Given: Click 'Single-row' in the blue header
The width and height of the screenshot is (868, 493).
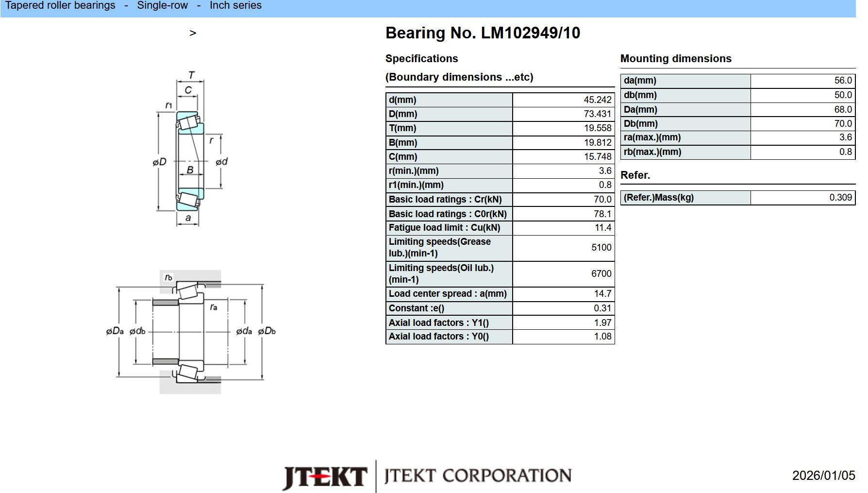Looking at the screenshot, I should pyautogui.click(x=162, y=6).
